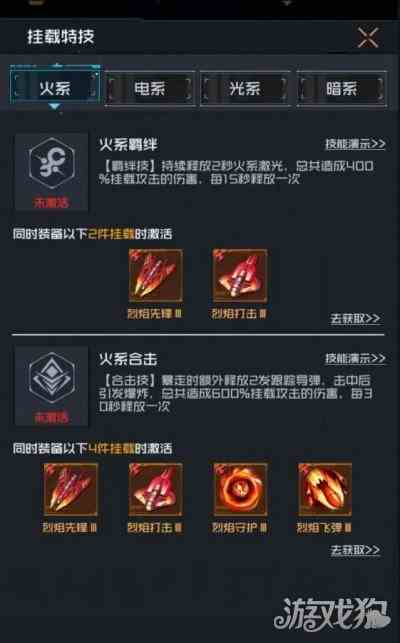
Task: Open 技能演示 link for 火系合击
Action: click(355, 358)
